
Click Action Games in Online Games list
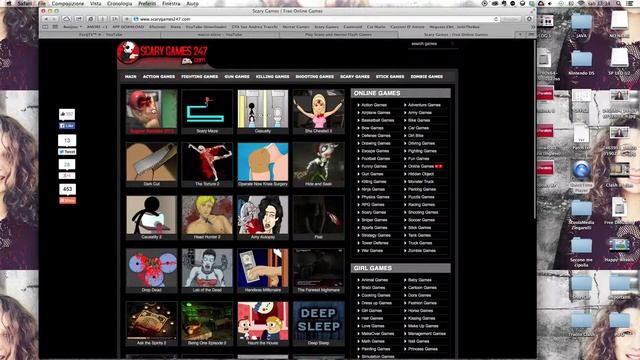coord(374,105)
